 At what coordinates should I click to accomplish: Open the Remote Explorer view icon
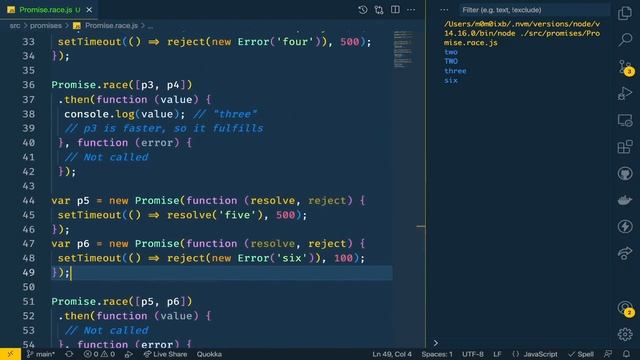625,120
